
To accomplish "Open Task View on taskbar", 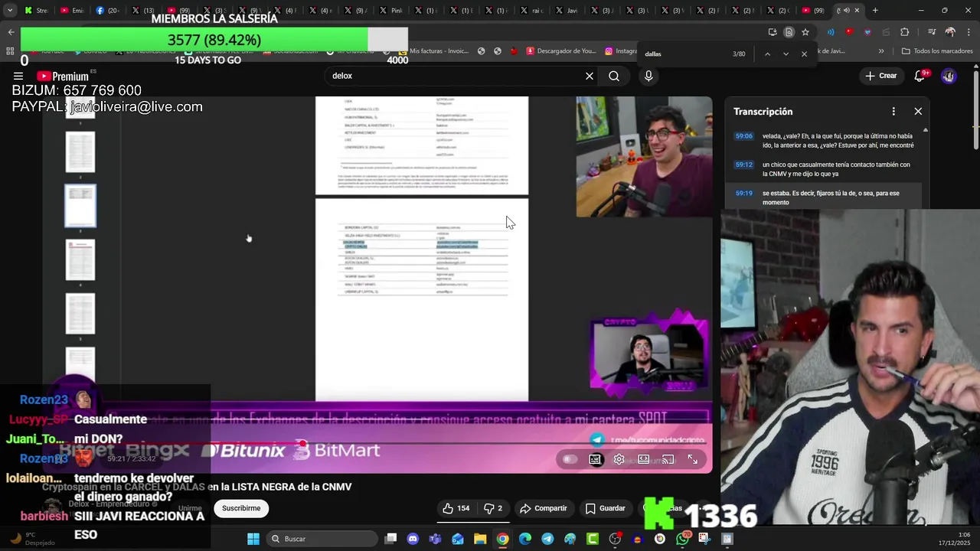I will (390, 539).
